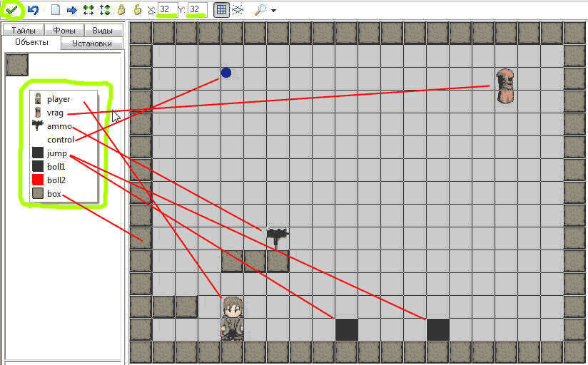Switch to the Фоны tab

64,30
